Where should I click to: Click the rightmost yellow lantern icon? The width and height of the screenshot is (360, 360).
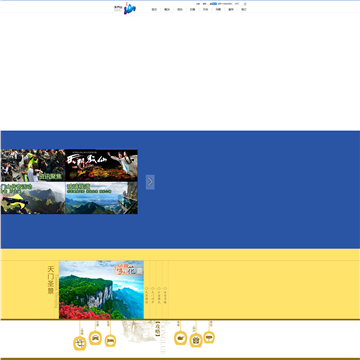(209, 337)
